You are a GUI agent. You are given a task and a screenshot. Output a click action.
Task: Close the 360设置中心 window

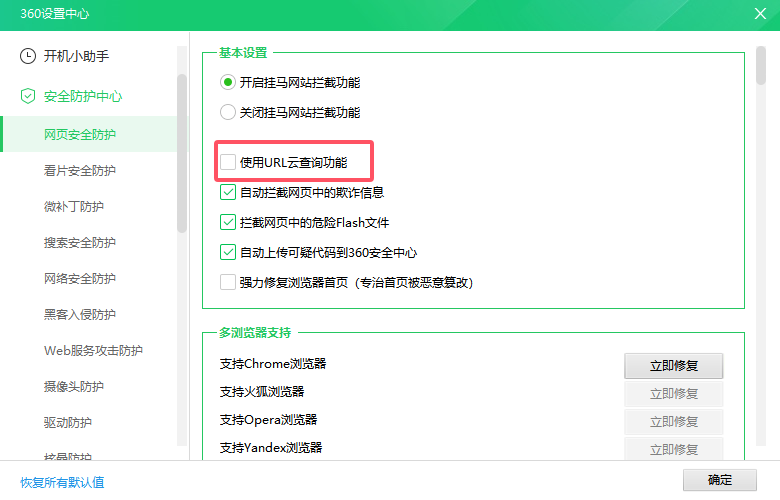[760, 13]
